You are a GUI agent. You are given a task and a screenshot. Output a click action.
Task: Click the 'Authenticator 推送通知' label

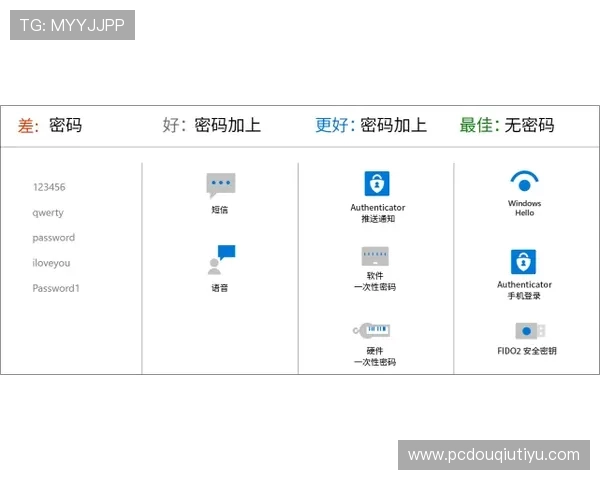click(x=378, y=213)
